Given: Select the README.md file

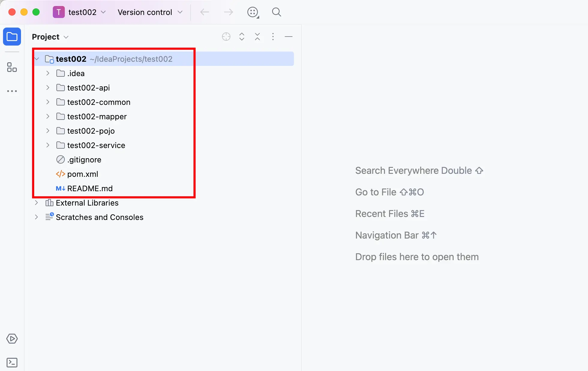Looking at the screenshot, I should (90, 188).
